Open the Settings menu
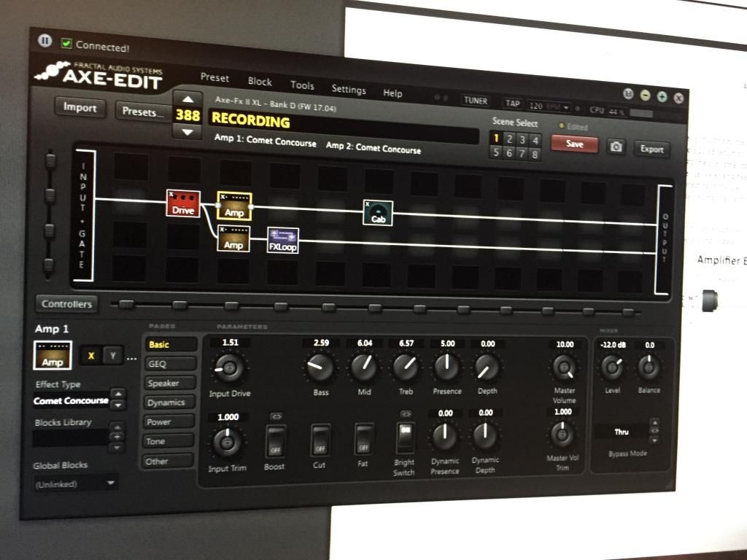747x560 pixels. [349, 90]
